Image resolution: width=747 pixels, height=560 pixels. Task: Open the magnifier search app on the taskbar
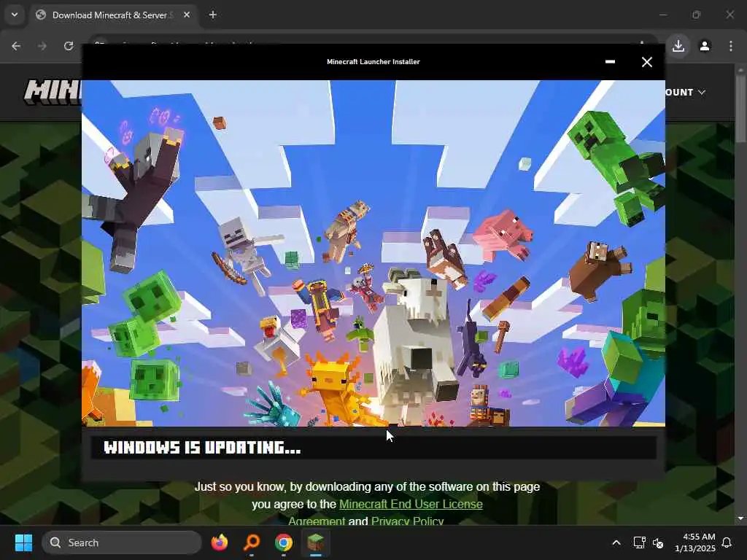(252, 542)
